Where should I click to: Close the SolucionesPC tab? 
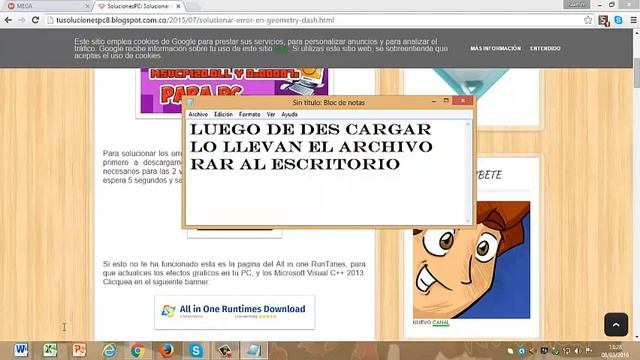[178, 6]
